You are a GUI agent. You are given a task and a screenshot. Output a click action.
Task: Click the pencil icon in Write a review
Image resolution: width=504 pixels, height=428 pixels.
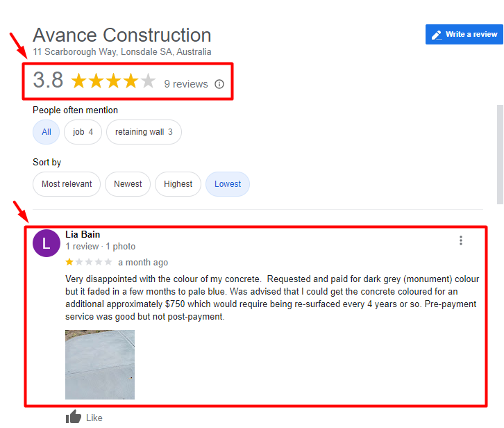[x=437, y=35]
